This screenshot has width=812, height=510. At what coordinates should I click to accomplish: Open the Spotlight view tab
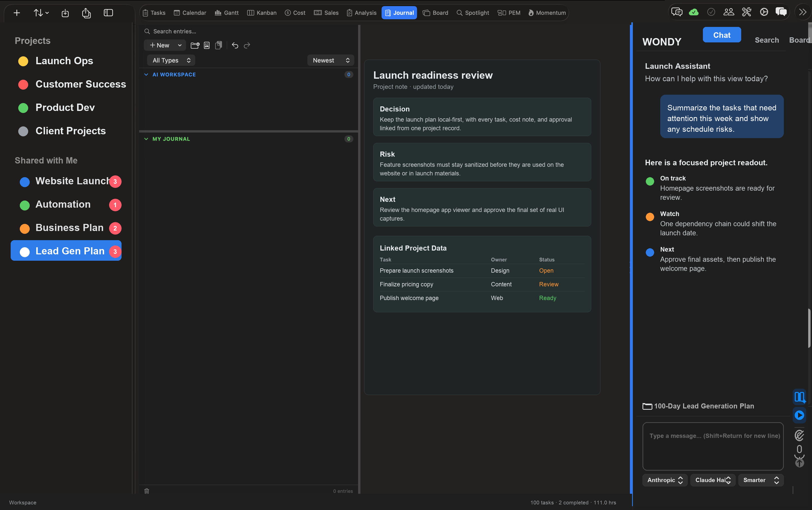tap(472, 13)
